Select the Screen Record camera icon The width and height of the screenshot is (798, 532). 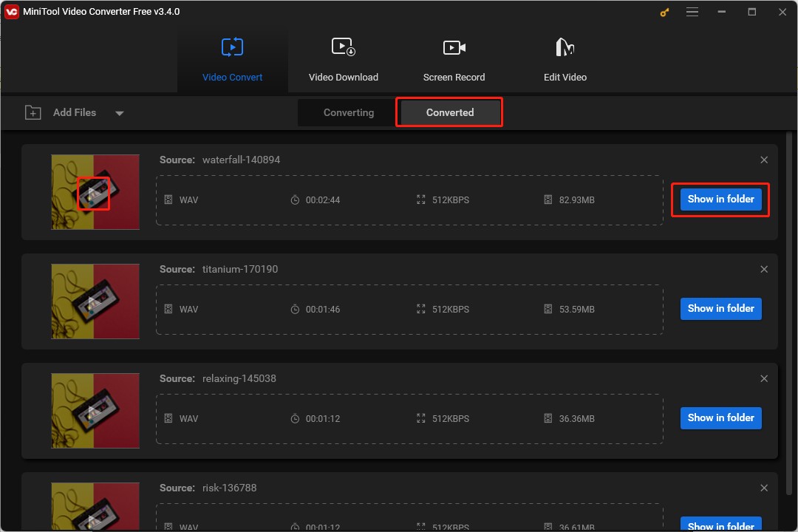[454, 46]
